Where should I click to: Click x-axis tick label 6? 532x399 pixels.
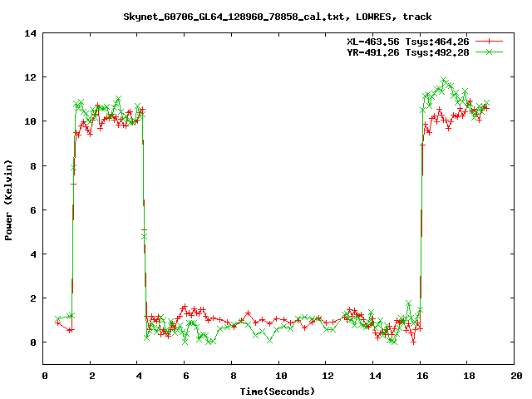(x=186, y=376)
